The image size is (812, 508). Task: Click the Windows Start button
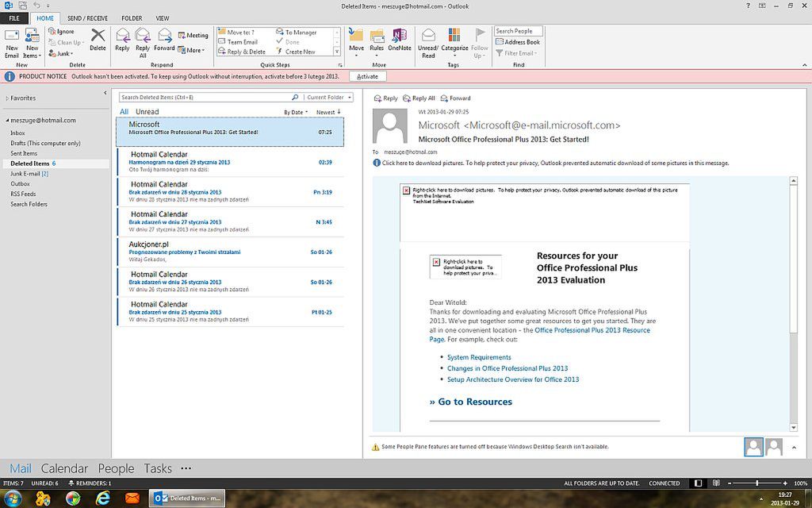pos(13,498)
